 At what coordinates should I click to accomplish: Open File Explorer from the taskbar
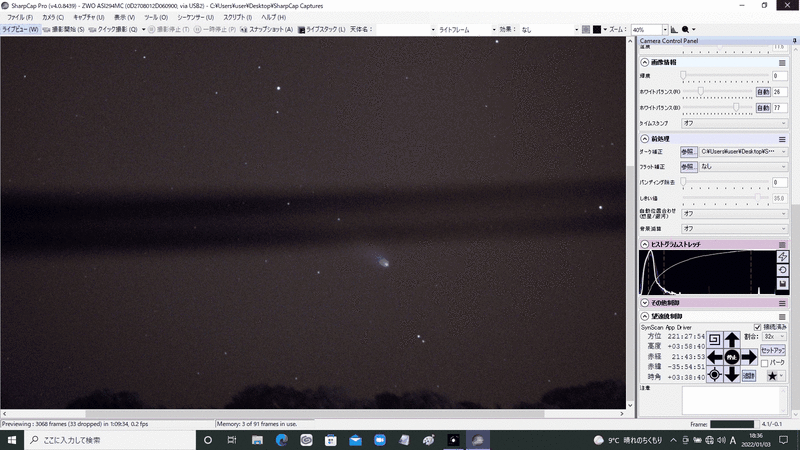coord(257,440)
